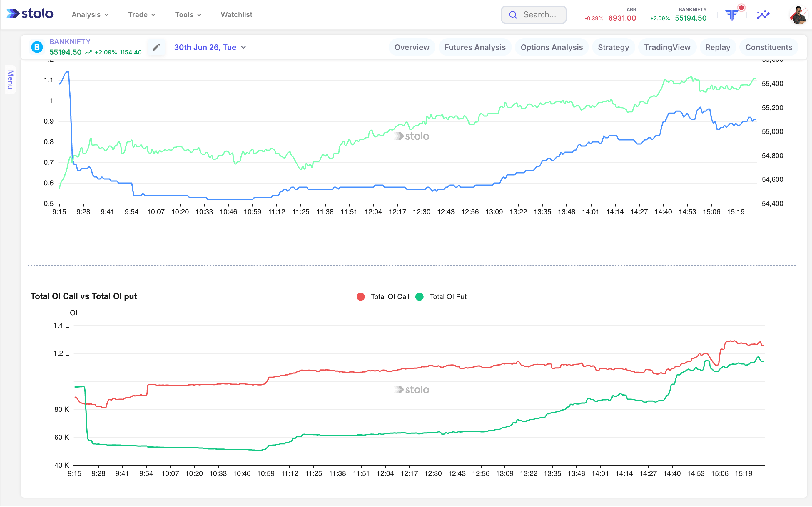Click the 55194.50 price in symbol header

pos(65,52)
